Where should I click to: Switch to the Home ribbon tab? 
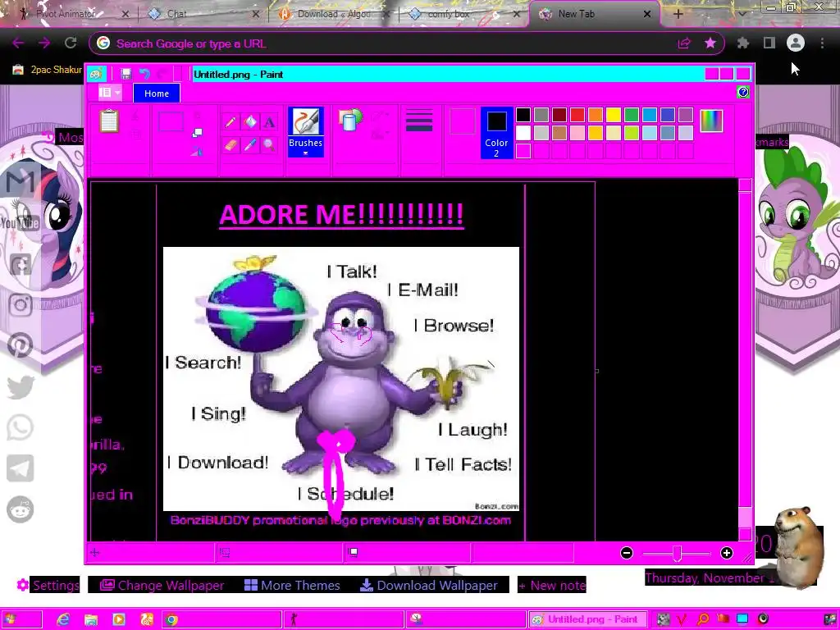[x=157, y=94]
